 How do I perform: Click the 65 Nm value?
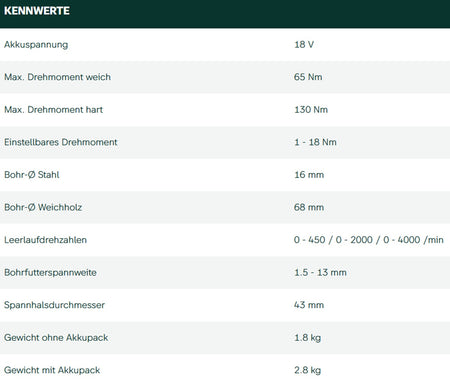coord(308,77)
